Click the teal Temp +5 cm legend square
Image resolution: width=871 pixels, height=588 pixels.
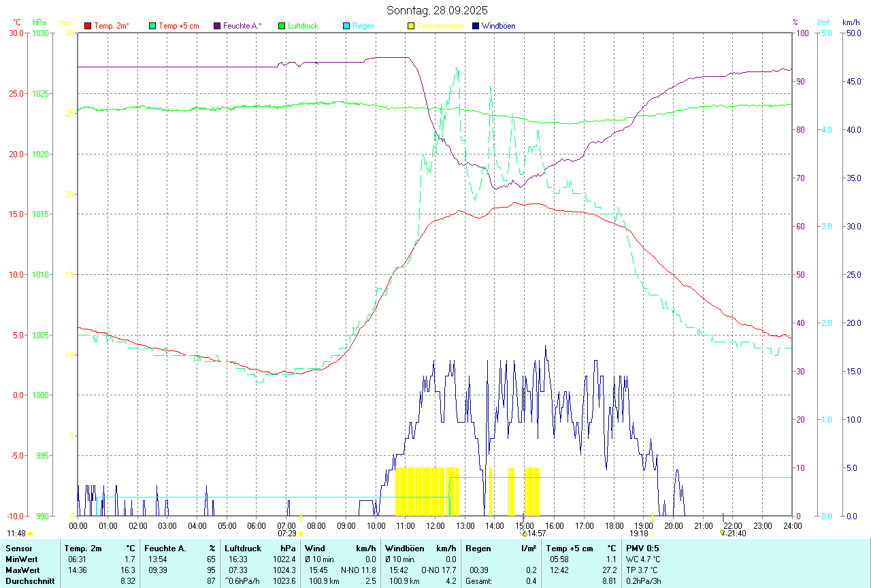[152, 26]
